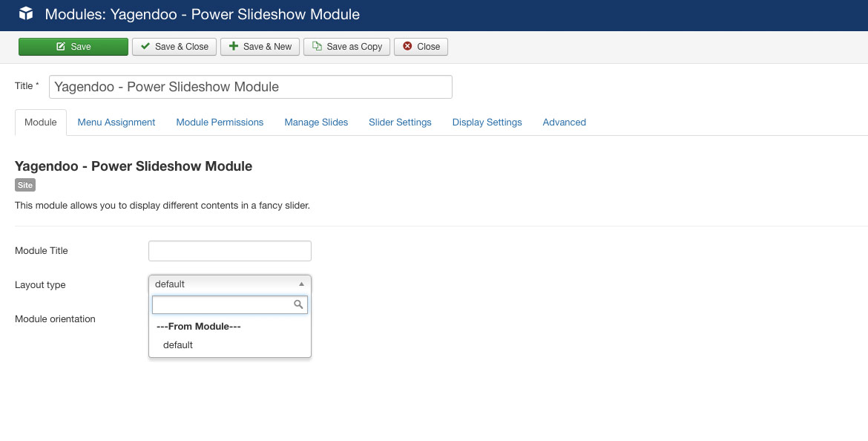868x441 pixels.
Task: Click the 'Layout type' label
Action: tap(40, 285)
